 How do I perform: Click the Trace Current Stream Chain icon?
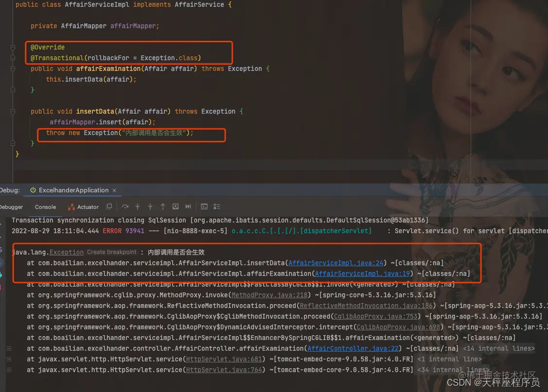[217, 206]
